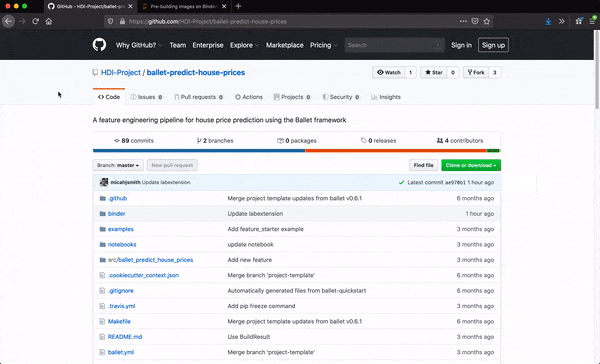Click the README.md file icon
This screenshot has height=364, width=600.
click(102, 337)
